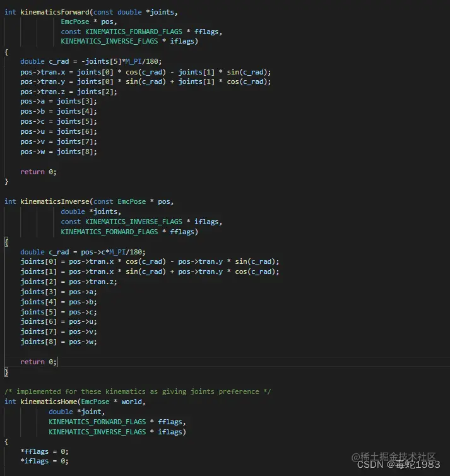
Task: Click the 'pos->a = joints[3];' line
Action: click(x=59, y=101)
